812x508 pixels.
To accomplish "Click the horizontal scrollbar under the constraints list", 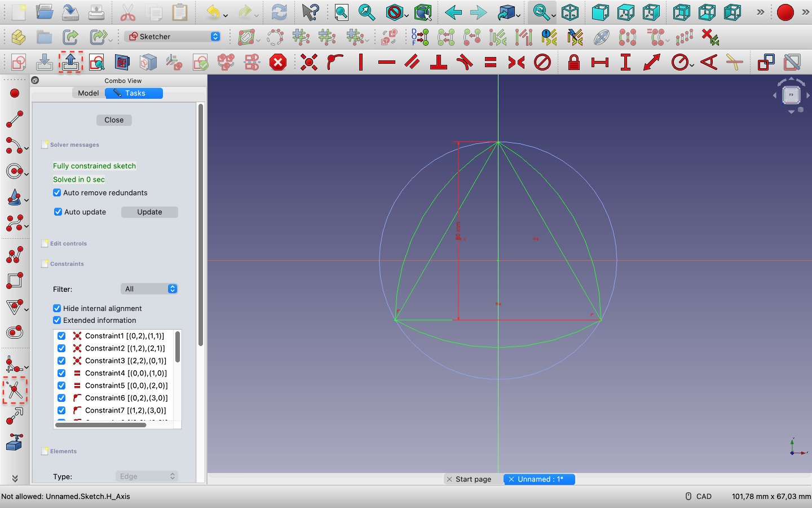I will point(101,424).
